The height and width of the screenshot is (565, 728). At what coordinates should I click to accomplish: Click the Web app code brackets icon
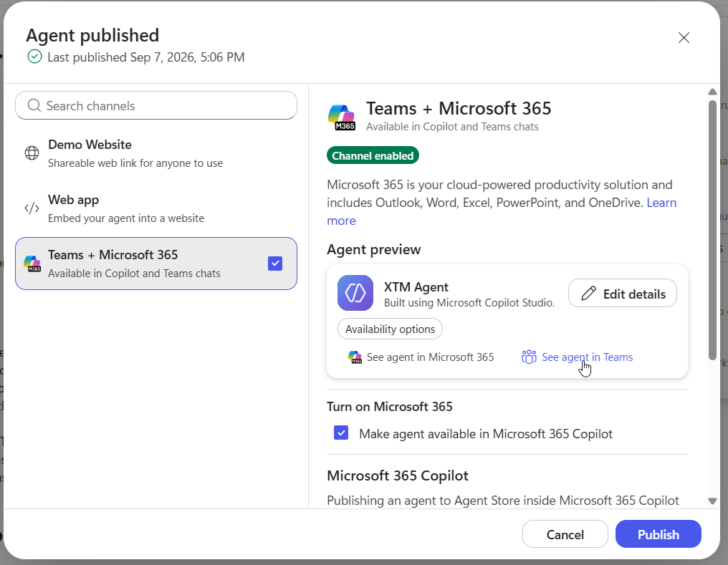click(x=32, y=208)
